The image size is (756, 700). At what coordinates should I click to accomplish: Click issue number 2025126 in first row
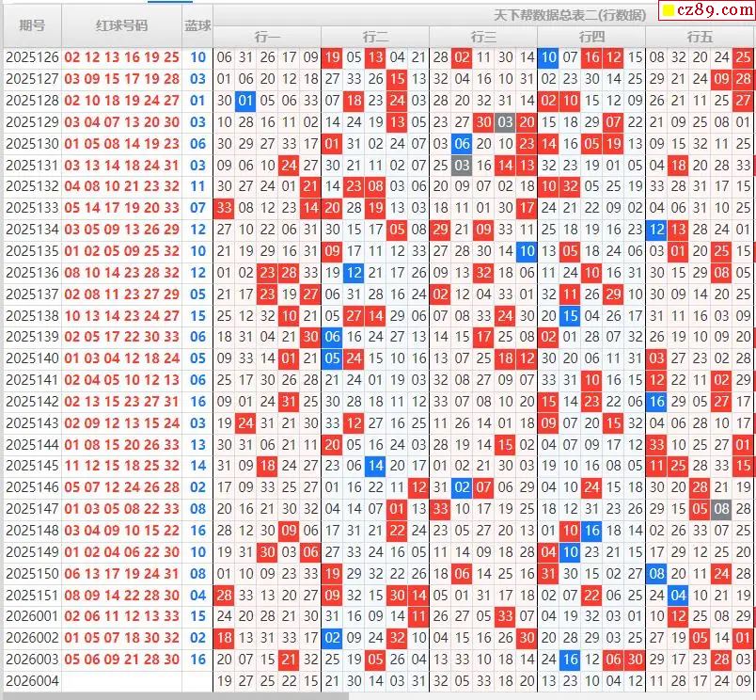32,57
